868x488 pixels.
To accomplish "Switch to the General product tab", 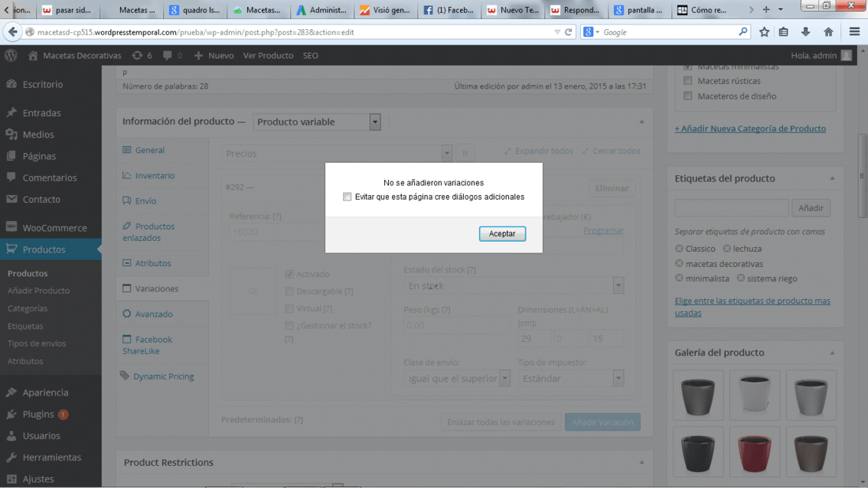I will 149,150.
